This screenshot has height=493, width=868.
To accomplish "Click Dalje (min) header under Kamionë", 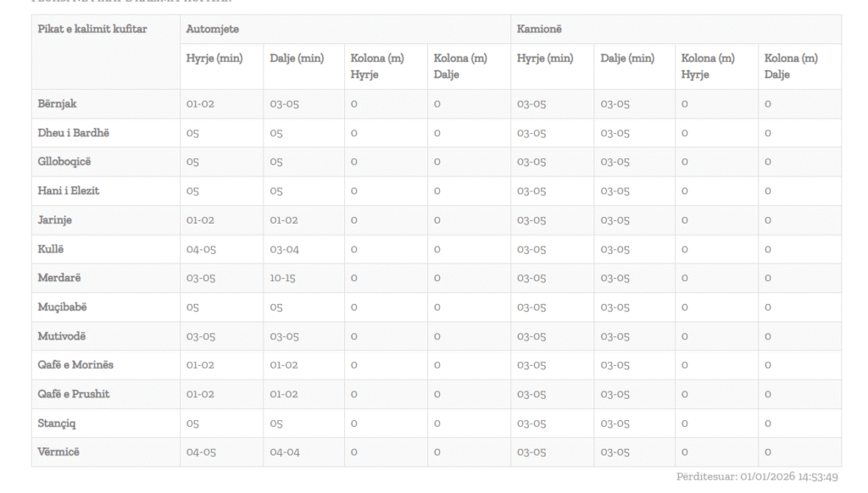I will click(x=627, y=58).
